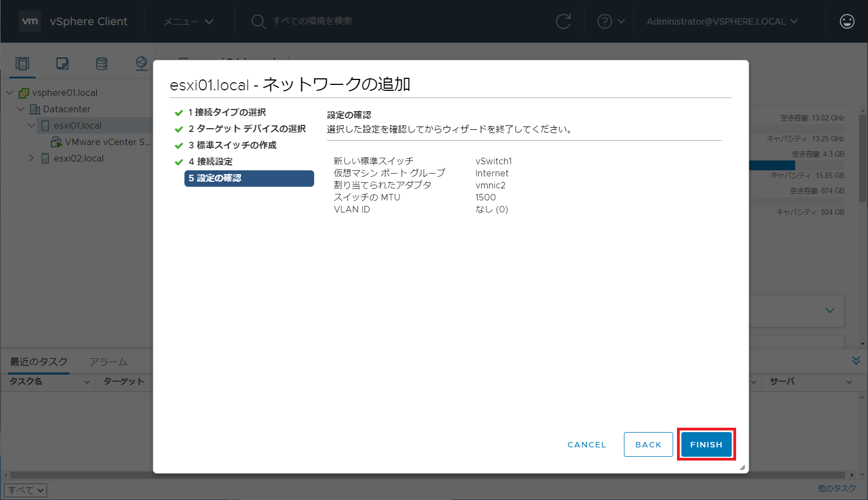Image resolution: width=868 pixels, height=500 pixels.
Task: Click the smiley feedback icon
Action: [847, 21]
